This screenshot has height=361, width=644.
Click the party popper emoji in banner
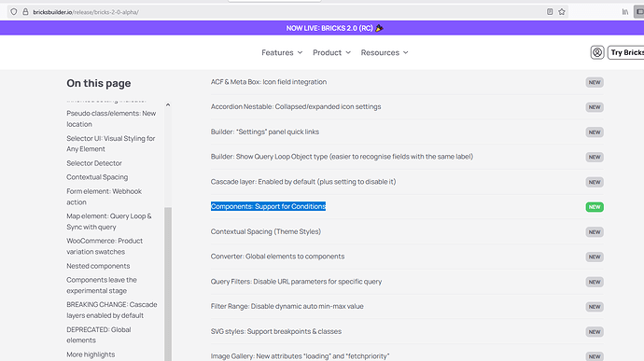(x=380, y=28)
